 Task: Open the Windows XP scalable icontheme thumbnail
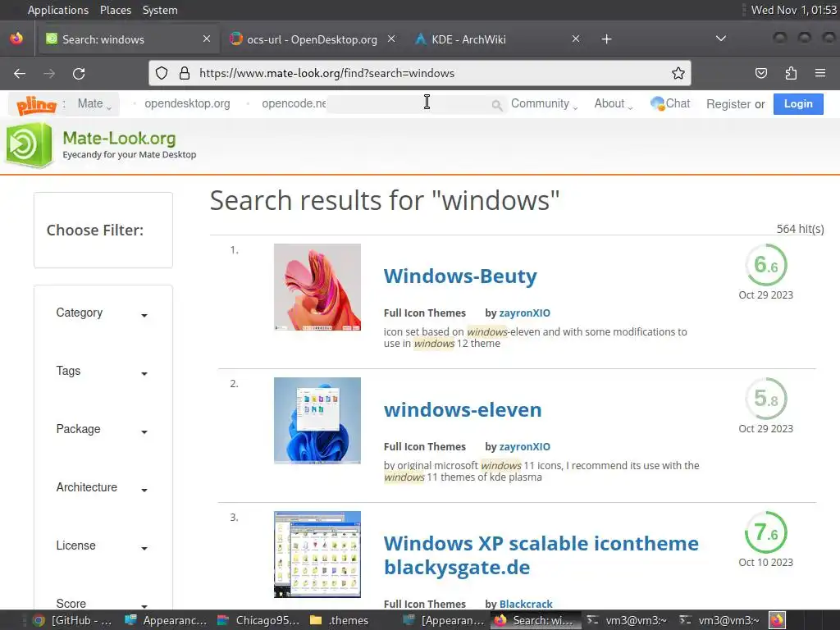[317, 555]
